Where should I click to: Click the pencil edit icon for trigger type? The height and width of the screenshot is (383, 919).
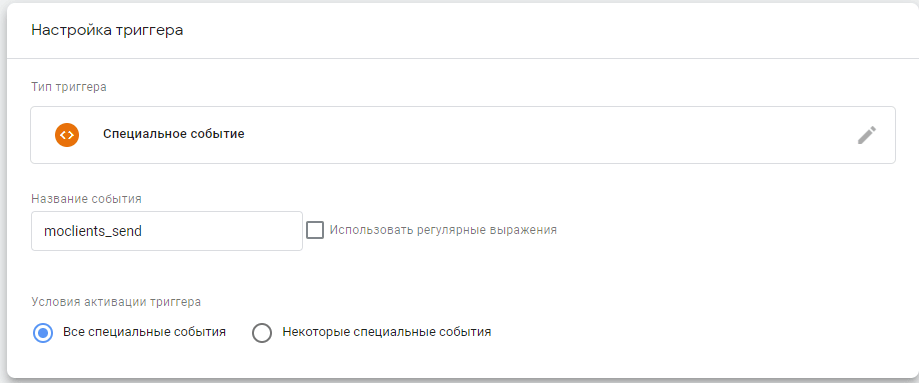click(x=867, y=135)
